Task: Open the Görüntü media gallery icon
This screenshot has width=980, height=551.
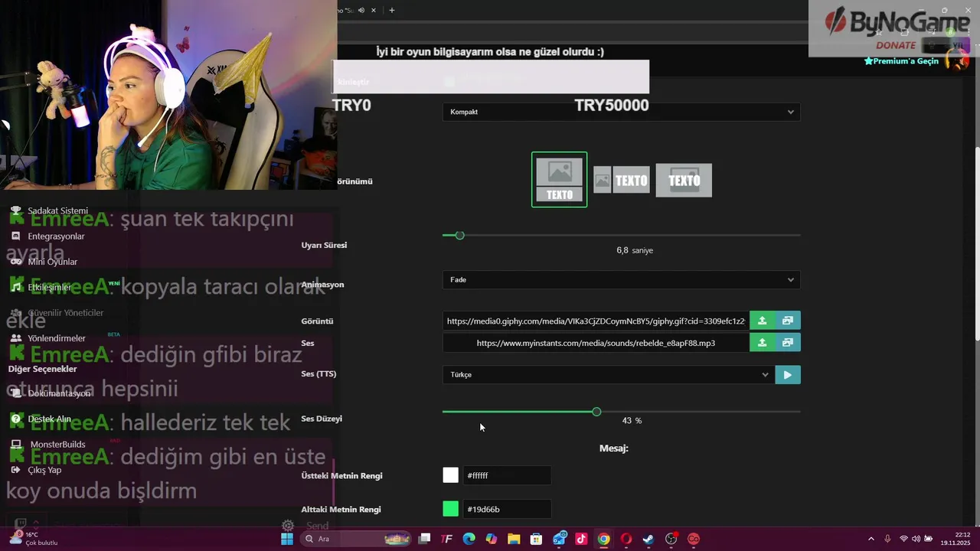Action: tap(788, 321)
